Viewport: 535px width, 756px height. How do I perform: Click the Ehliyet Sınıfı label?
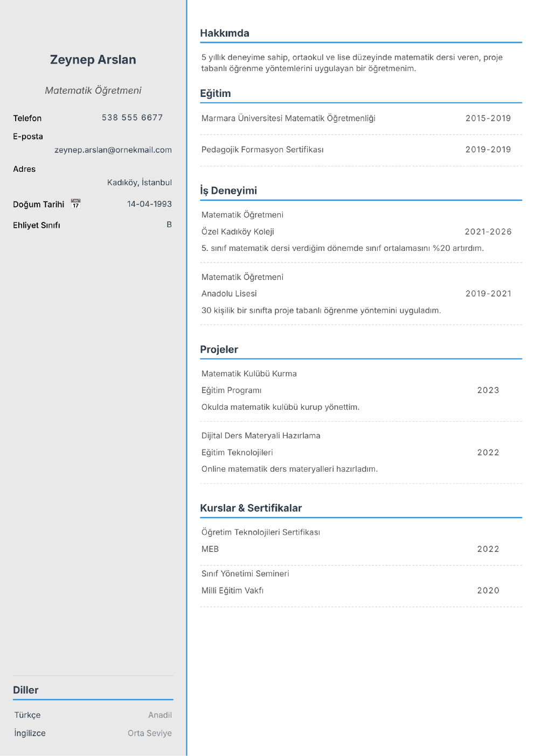[x=37, y=225]
